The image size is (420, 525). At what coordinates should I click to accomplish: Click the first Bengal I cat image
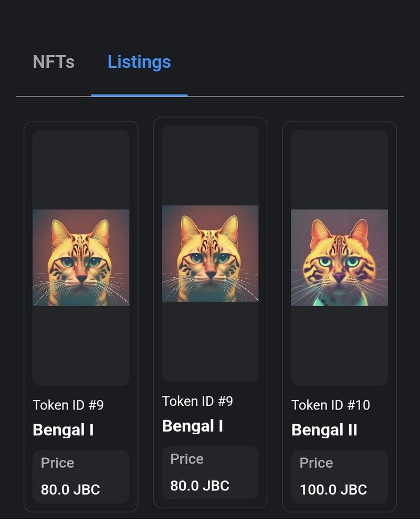tap(81, 257)
